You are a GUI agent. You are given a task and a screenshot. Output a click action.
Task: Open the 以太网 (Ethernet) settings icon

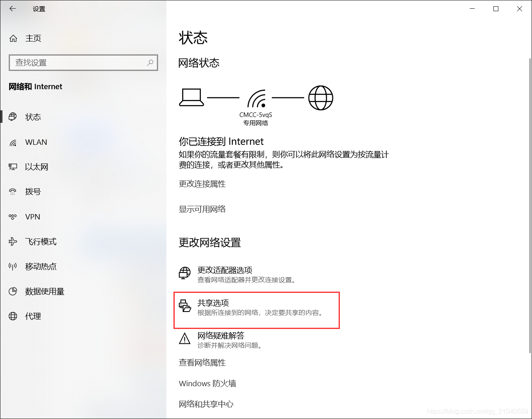point(13,167)
